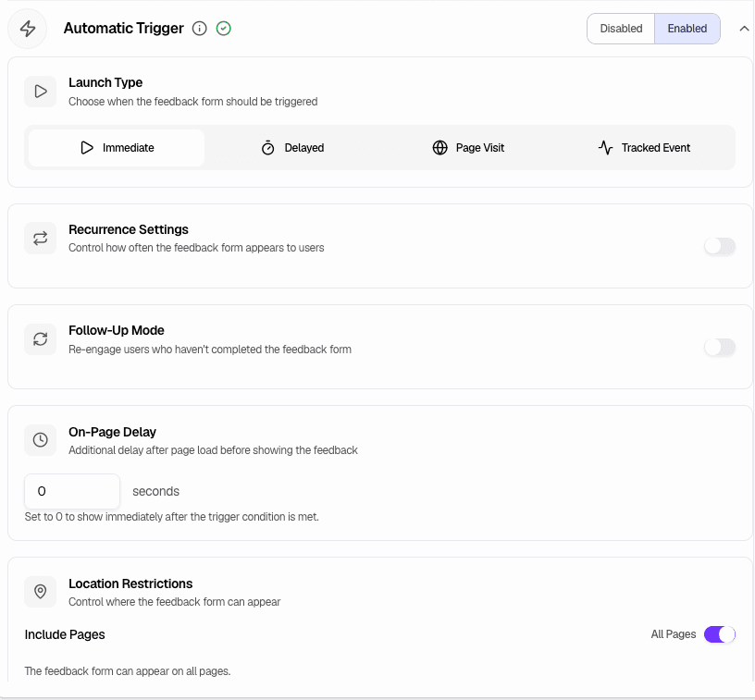The width and height of the screenshot is (755, 700).
Task: Click the Enabled button
Action: (x=687, y=29)
